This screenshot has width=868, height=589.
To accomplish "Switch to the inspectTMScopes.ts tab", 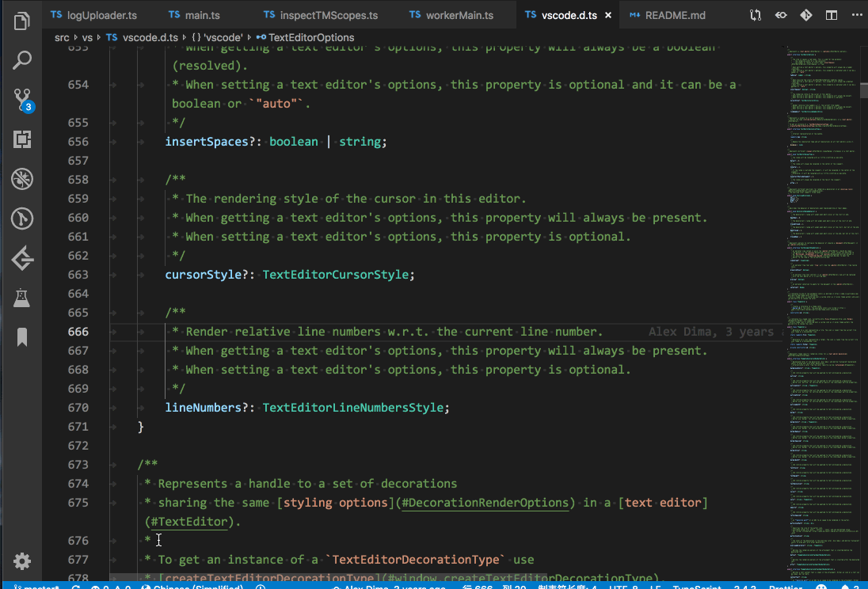I will point(321,15).
